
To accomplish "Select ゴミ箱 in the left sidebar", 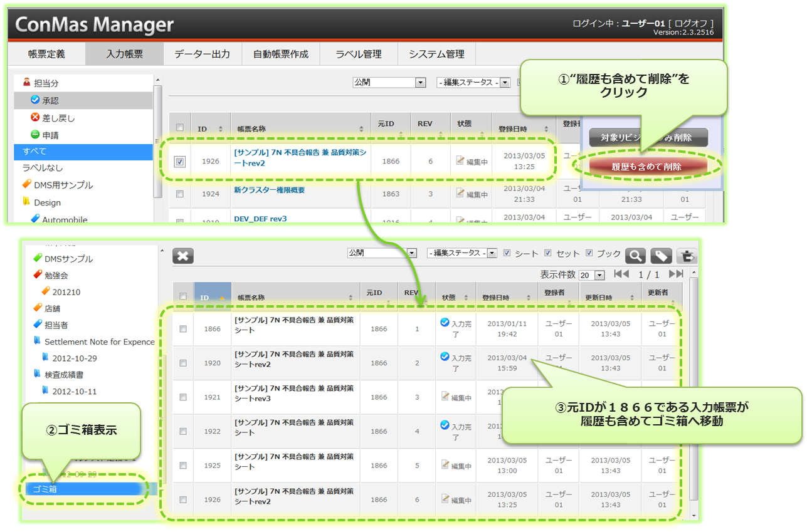I will point(45,489).
